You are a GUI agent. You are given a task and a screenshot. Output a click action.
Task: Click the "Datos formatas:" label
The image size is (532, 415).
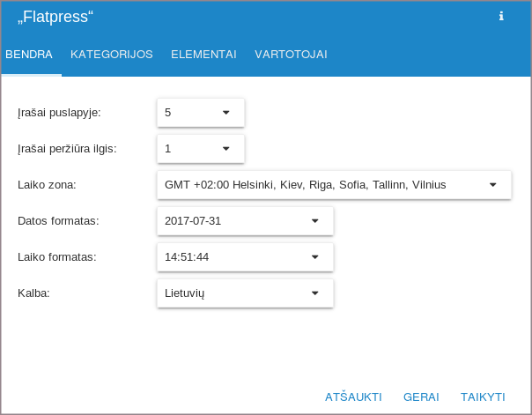[58, 221]
